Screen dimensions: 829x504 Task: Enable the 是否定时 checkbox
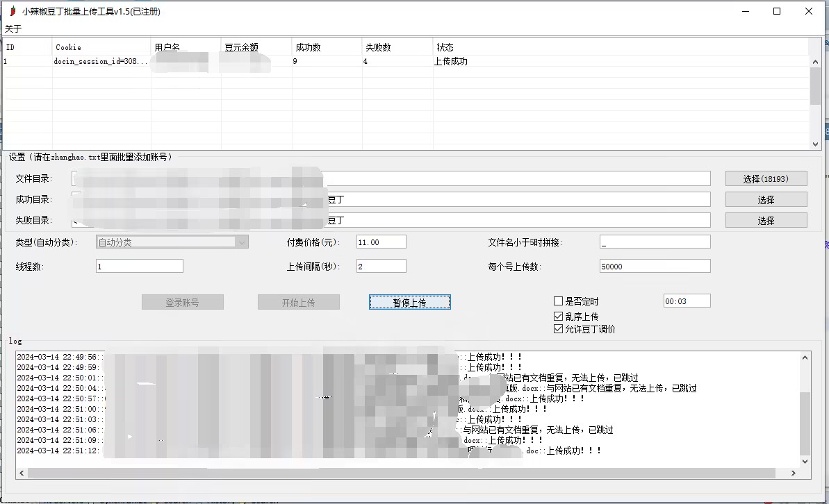pos(558,301)
